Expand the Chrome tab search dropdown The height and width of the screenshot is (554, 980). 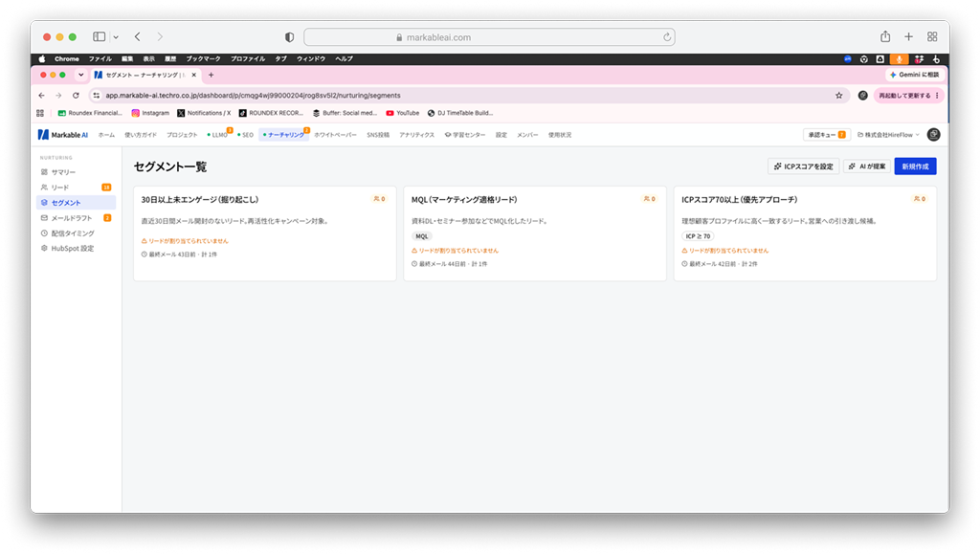[x=80, y=75]
